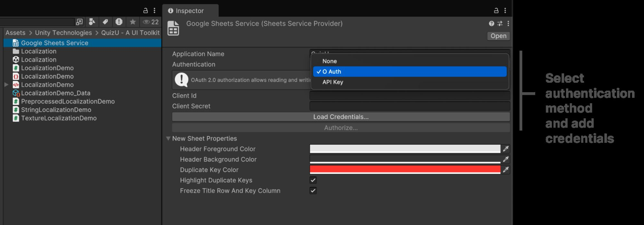The image size is (644, 225).
Task: Click the LocalizationDemo_Data cube icon
Action: coord(16,93)
